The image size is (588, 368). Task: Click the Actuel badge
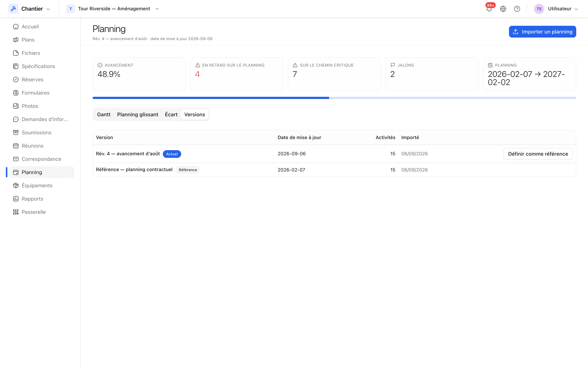pos(172,154)
